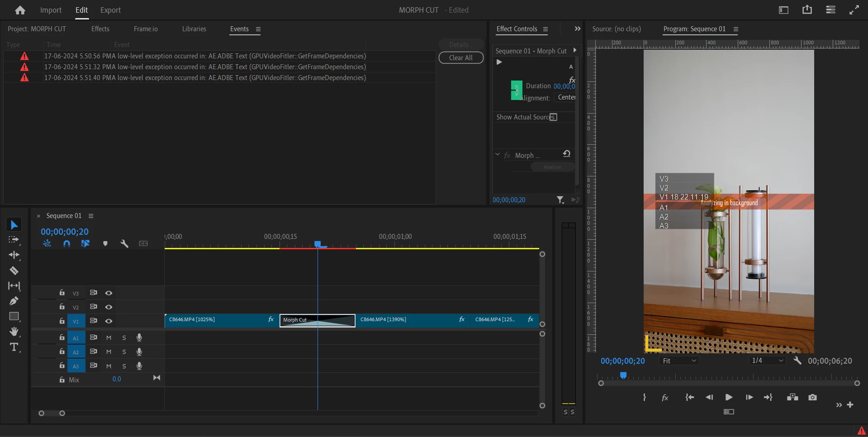Switch to the Import workspace tab
868x437 pixels.
pos(51,10)
